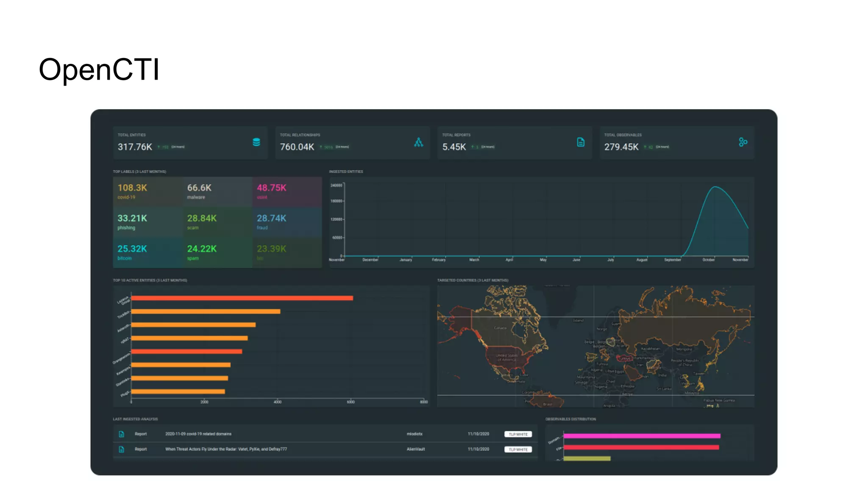
Task: Click TLP:WHITE badge on AlienVault report row
Action: (518, 449)
